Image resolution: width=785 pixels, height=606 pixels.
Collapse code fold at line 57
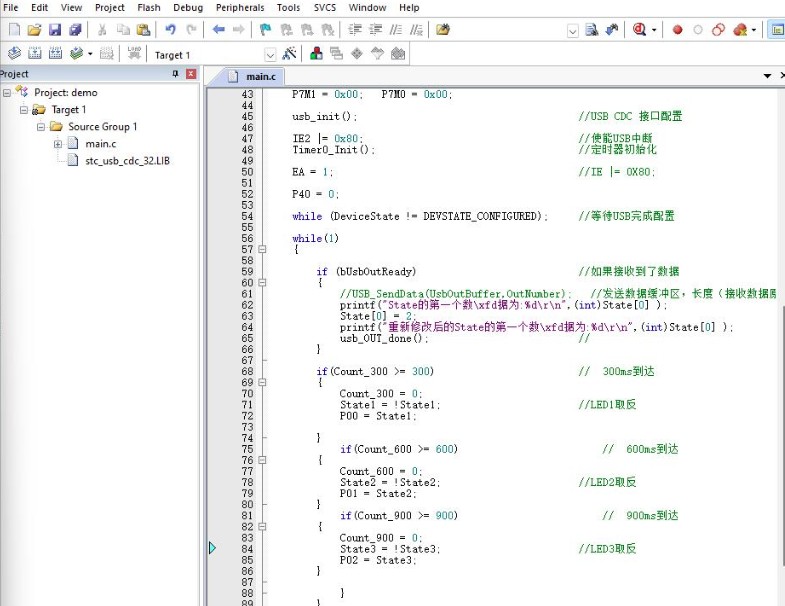262,249
